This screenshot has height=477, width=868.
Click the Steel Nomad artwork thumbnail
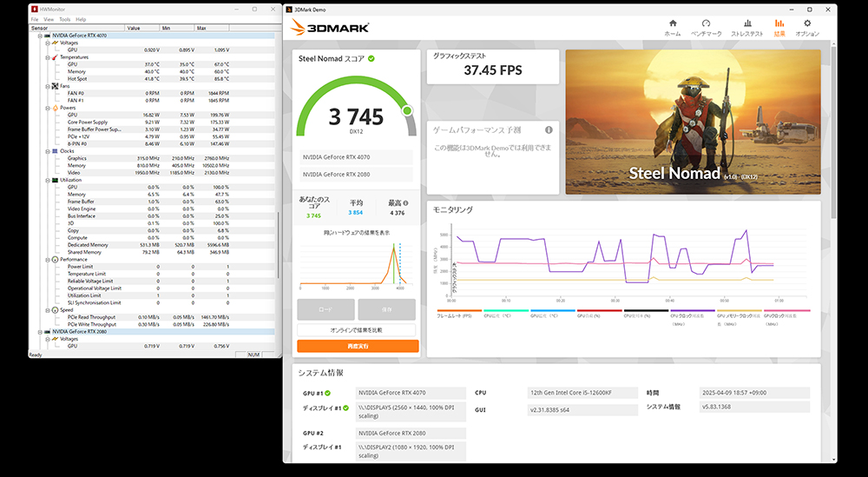tap(693, 122)
